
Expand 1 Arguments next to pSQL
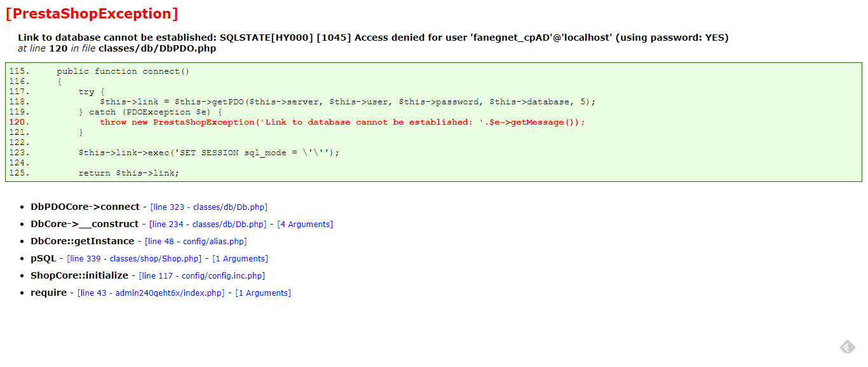240,259
